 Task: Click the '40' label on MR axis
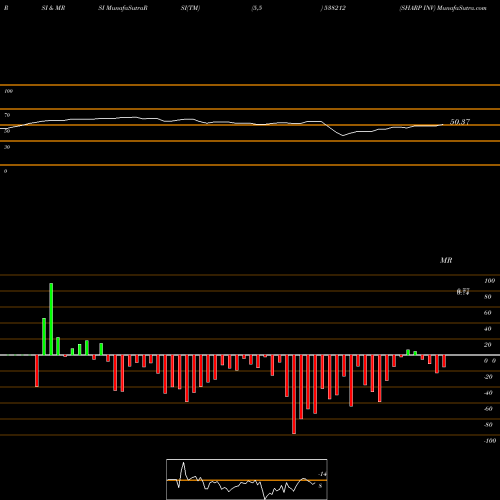click(x=488, y=329)
